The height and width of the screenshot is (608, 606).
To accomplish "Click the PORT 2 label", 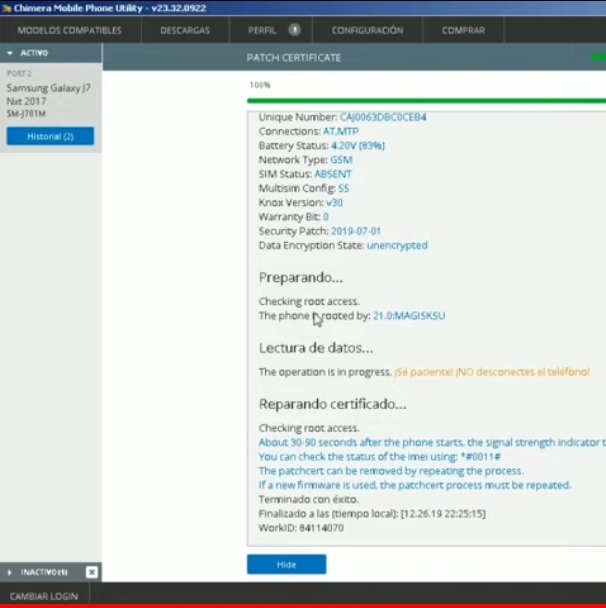I will pos(19,73).
